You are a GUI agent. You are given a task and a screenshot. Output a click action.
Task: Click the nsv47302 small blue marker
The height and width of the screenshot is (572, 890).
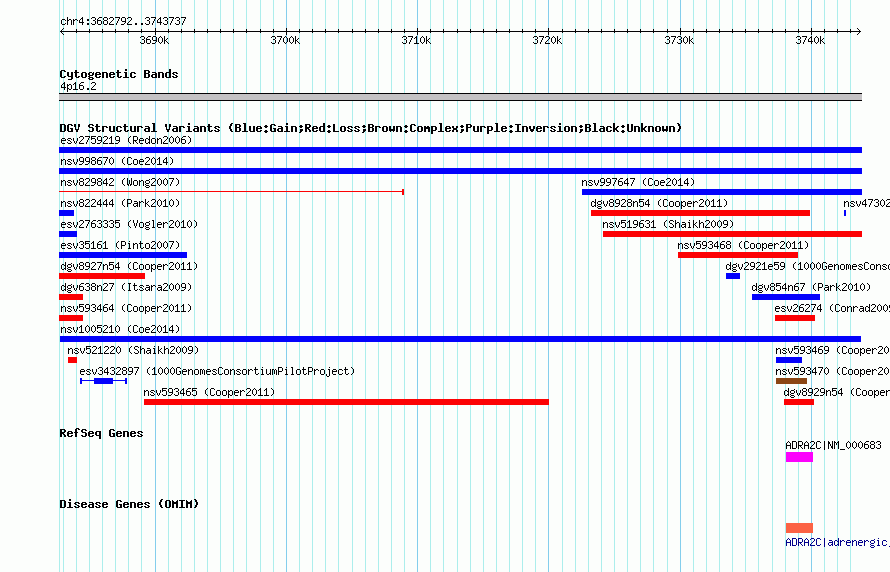[x=845, y=213]
